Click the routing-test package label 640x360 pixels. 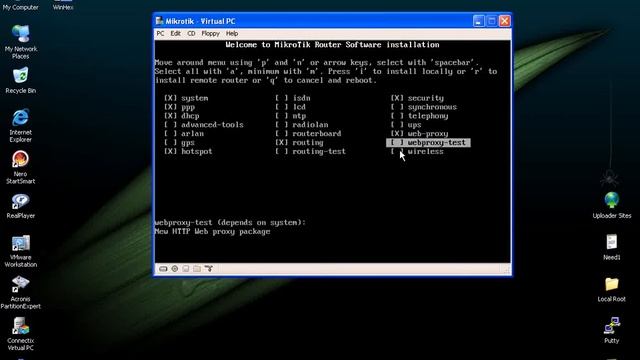coord(319,151)
